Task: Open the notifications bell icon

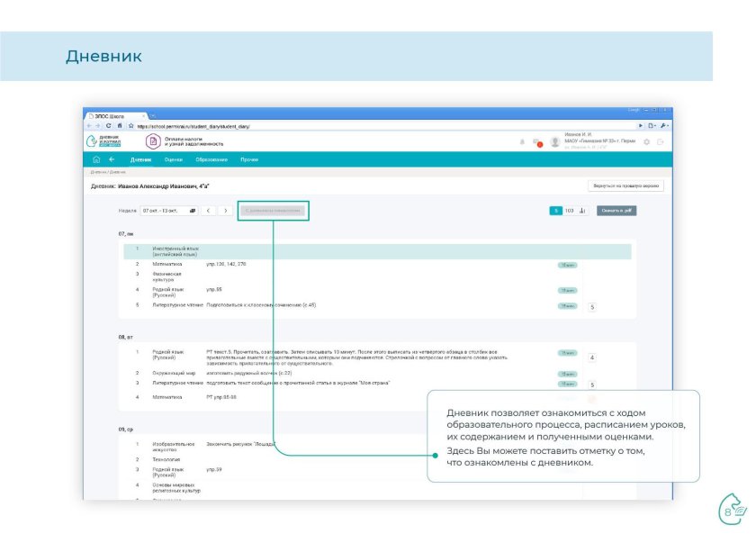Action: tap(522, 142)
